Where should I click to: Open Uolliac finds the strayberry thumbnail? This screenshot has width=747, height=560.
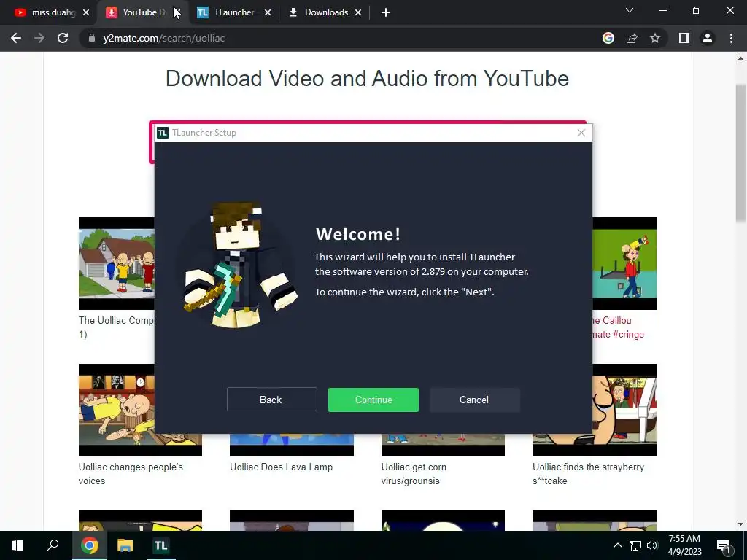(624, 410)
